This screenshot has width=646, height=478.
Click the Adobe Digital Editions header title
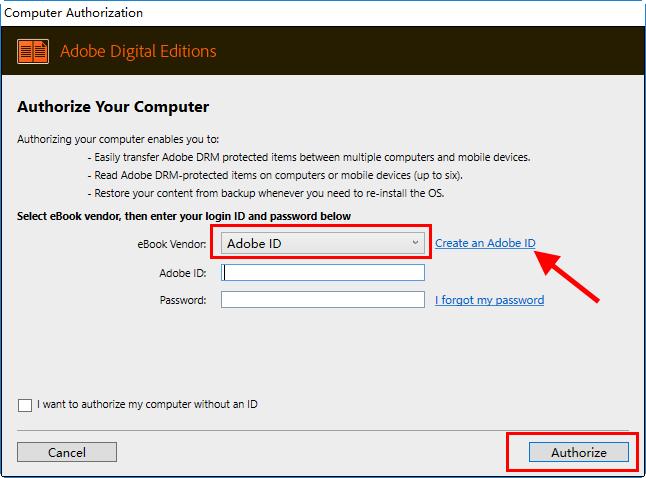138,52
